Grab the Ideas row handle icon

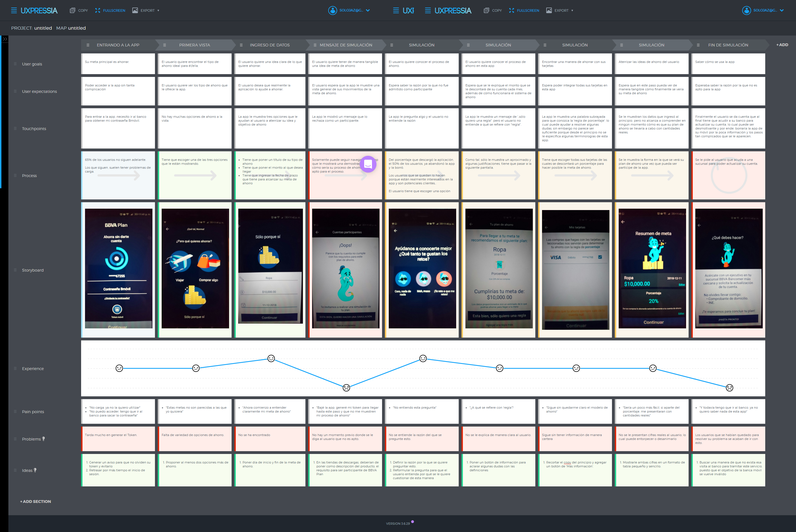[15, 470]
